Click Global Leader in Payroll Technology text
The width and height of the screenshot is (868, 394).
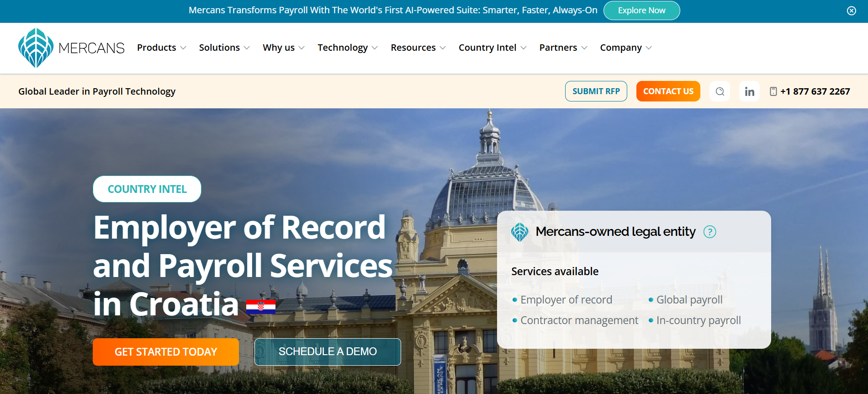[97, 91]
